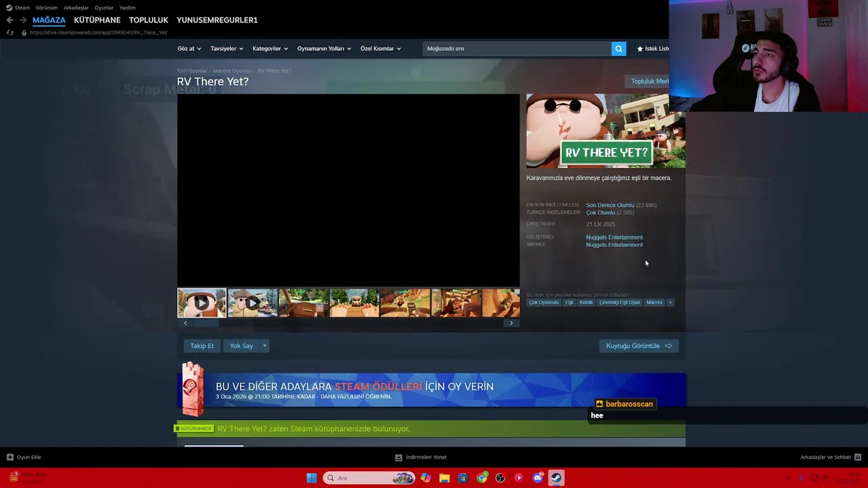Click the padlock icon next to URL
The width and height of the screenshot is (868, 488).
coord(24,33)
